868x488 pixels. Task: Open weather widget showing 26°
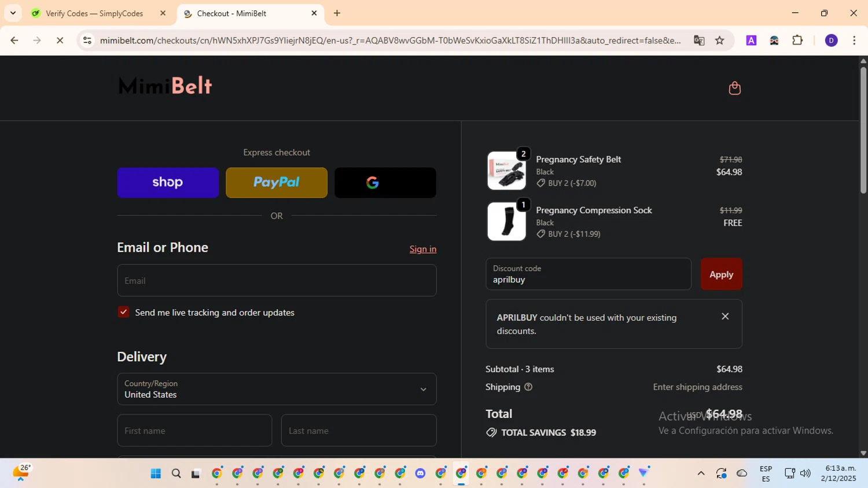click(20, 472)
